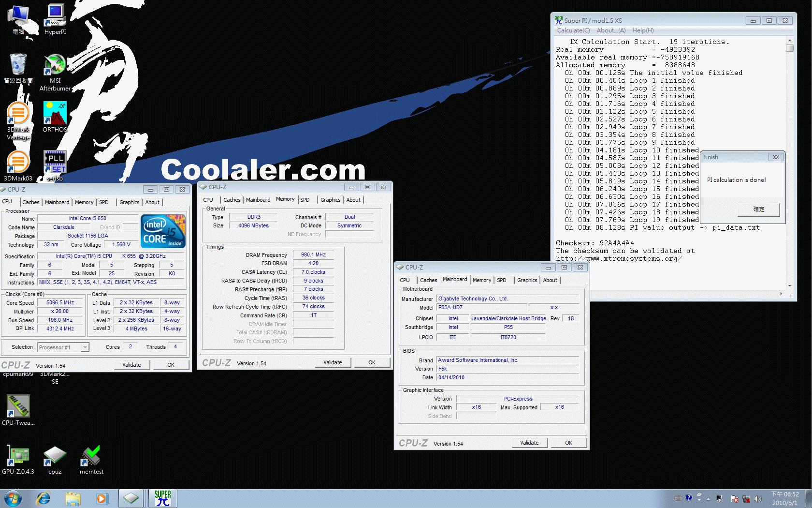The height and width of the screenshot is (508, 812).
Task: Open Internet Explorer from the taskbar
Action: (43, 498)
